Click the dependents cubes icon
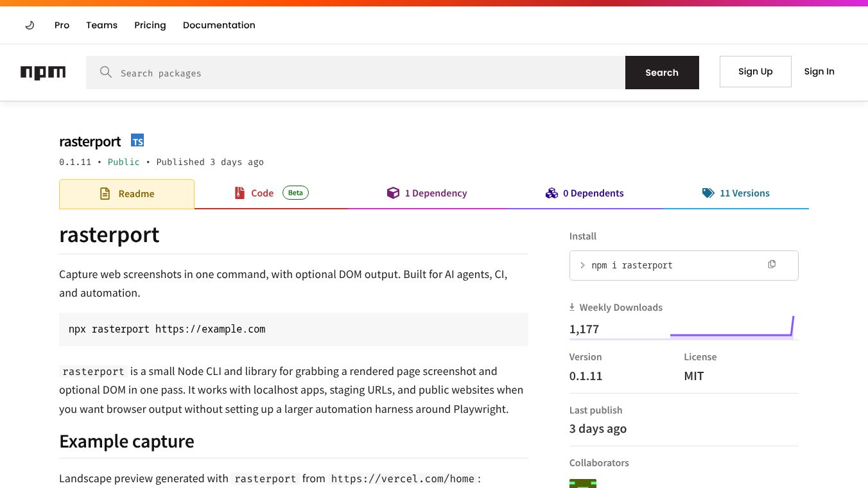 tap(551, 193)
